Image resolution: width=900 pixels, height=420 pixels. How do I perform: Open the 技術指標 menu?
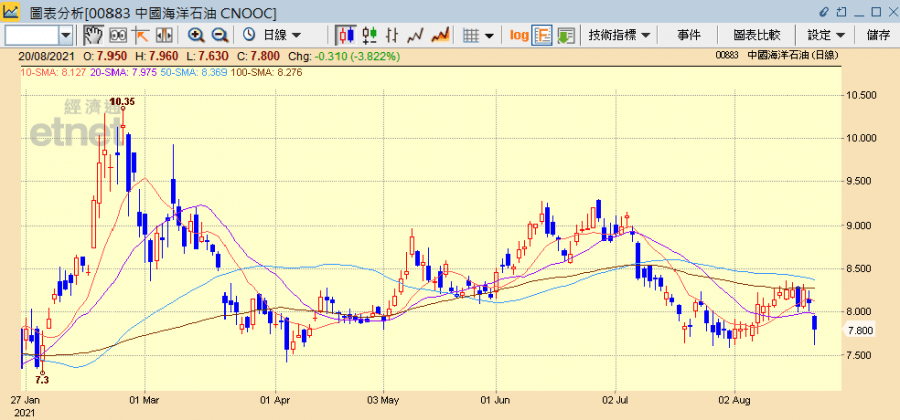(x=619, y=35)
